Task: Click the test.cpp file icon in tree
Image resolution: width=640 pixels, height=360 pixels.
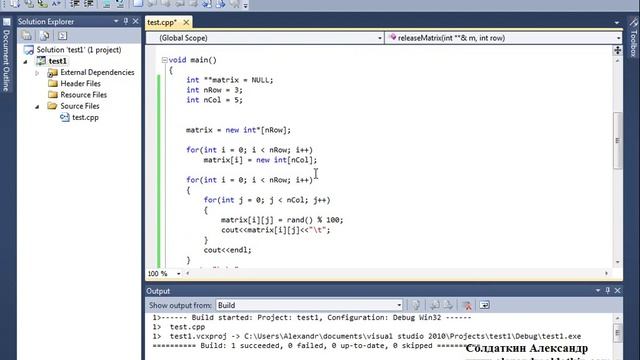Action: (64, 117)
